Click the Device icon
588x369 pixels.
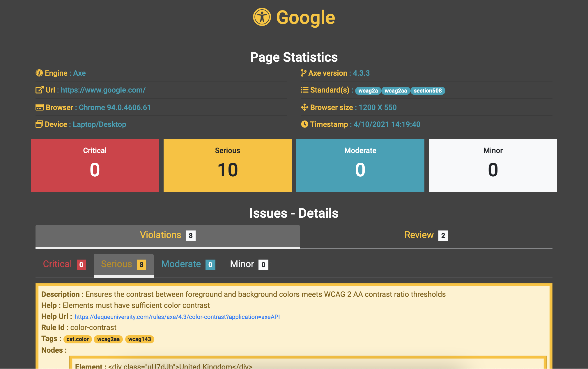click(x=39, y=124)
